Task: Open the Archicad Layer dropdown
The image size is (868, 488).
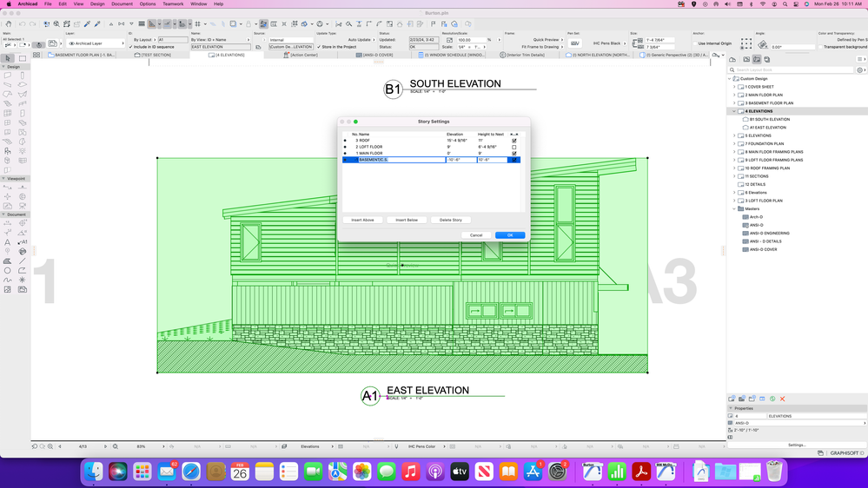Action: click(x=96, y=43)
